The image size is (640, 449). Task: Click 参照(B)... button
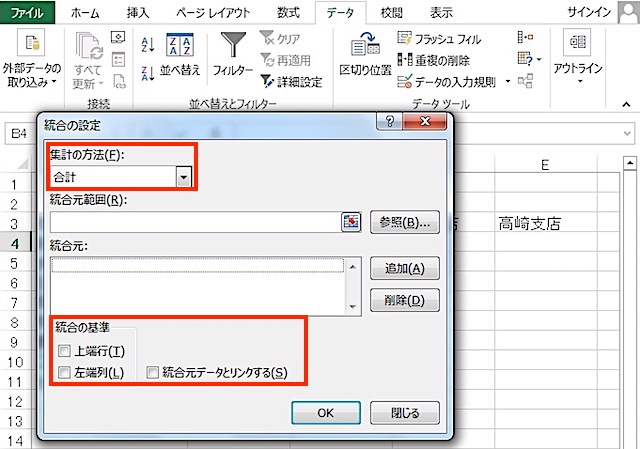tap(404, 222)
